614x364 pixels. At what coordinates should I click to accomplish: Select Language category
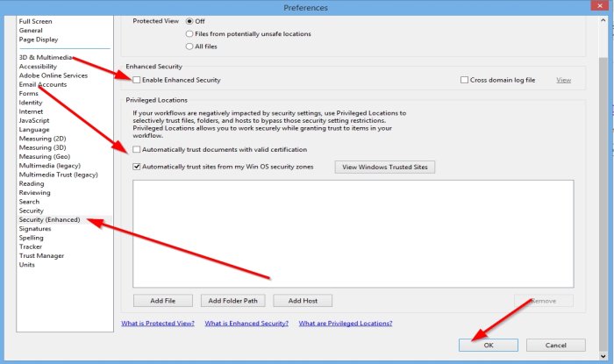(34, 130)
